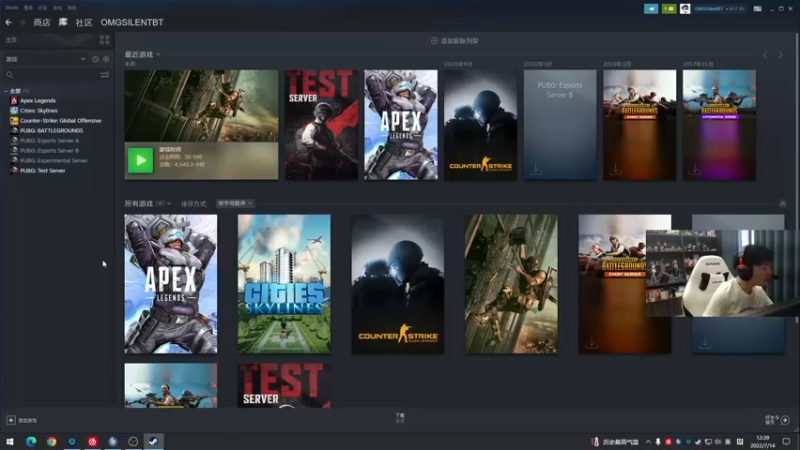Download icon on PUBG Event Server recent tile
The width and height of the screenshot is (800, 450).
[615, 168]
